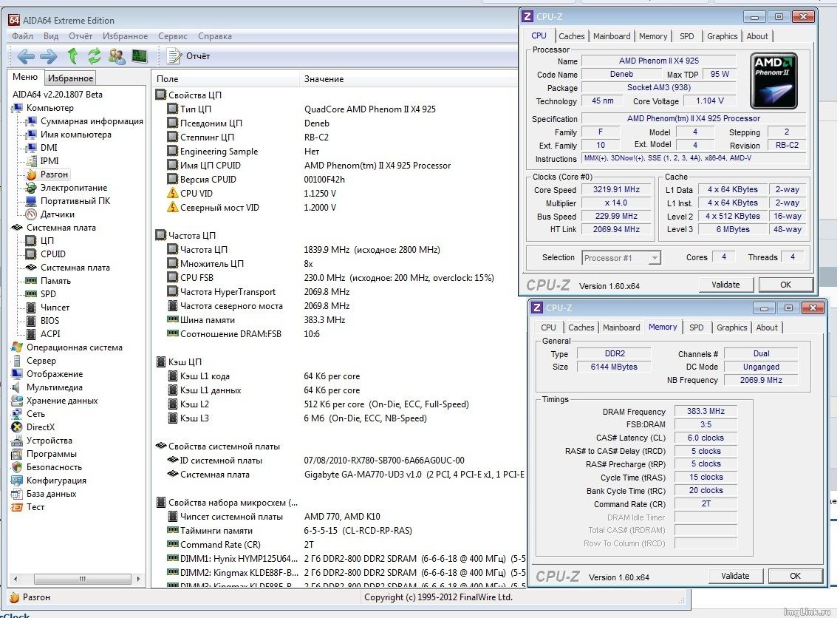Open the ЦП item under Системная плата
Image resolution: width=840 pixels, height=618 pixels.
tap(47, 241)
